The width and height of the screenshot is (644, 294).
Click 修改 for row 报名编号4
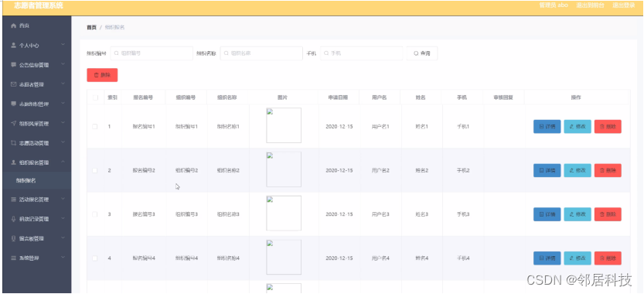click(578, 258)
